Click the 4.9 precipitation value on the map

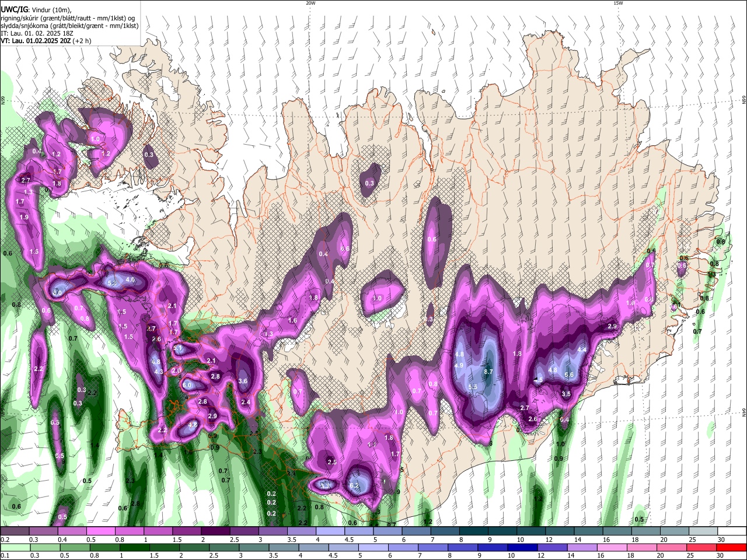459,366
